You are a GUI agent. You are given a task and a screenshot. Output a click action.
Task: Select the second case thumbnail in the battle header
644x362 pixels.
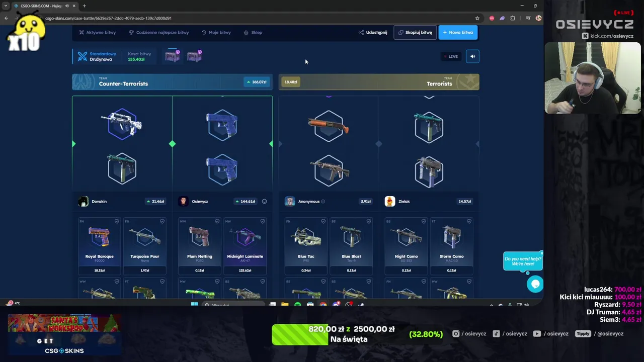coord(194,56)
